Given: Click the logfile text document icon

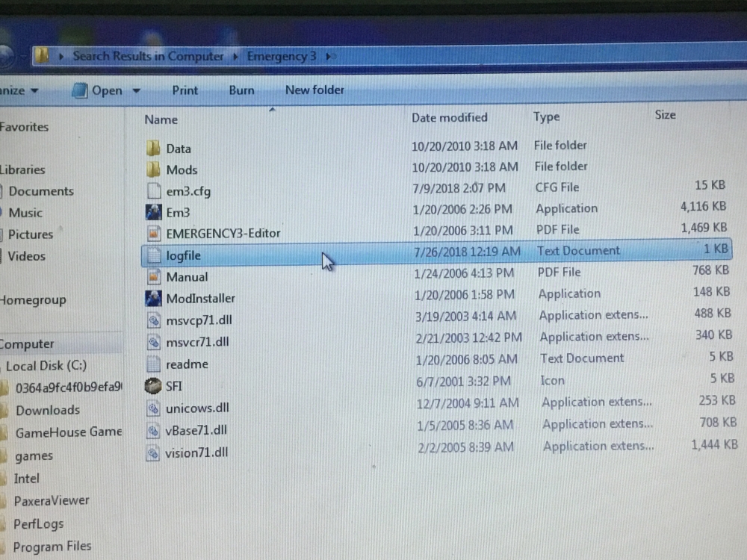Looking at the screenshot, I should pos(153,255).
